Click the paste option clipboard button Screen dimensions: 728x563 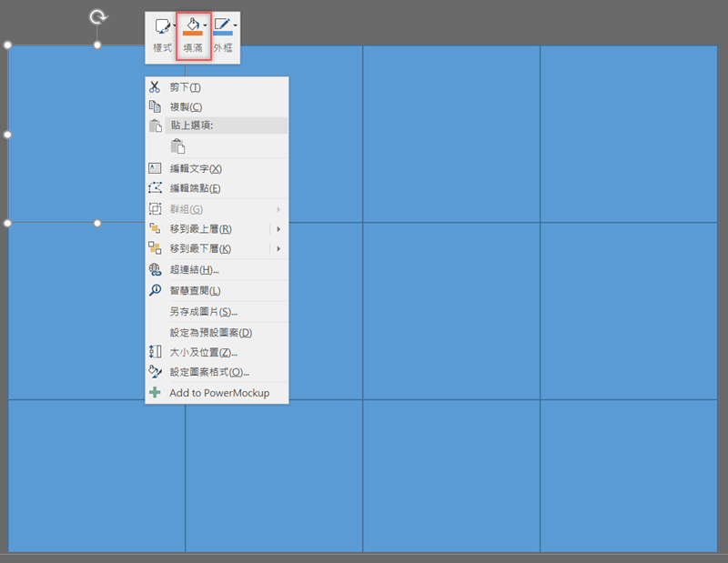pos(177,146)
